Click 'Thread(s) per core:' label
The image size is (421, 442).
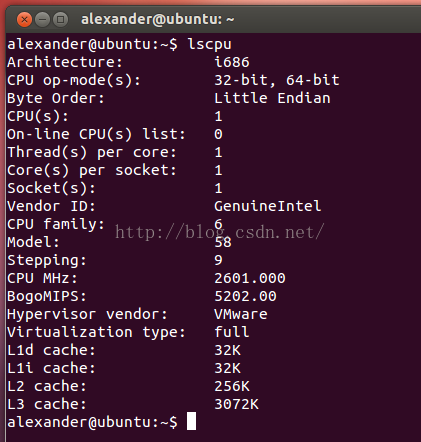[x=92, y=152]
